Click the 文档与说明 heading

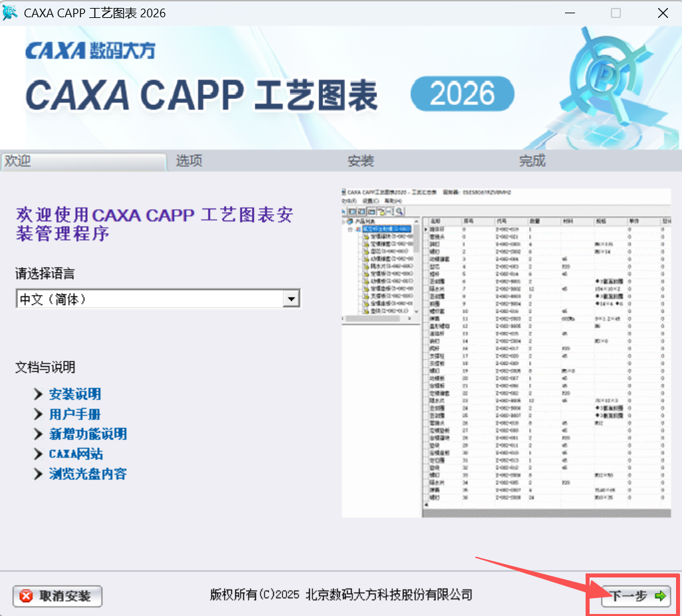click(45, 367)
